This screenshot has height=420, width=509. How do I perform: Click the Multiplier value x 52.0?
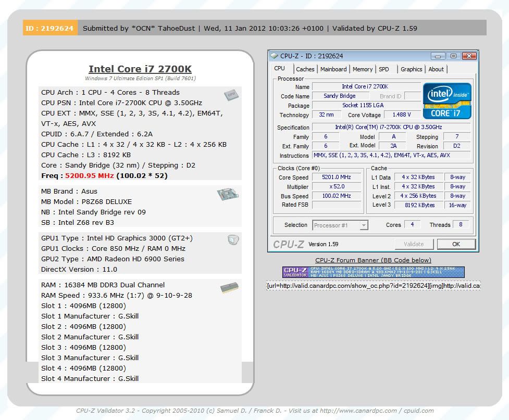click(x=337, y=186)
